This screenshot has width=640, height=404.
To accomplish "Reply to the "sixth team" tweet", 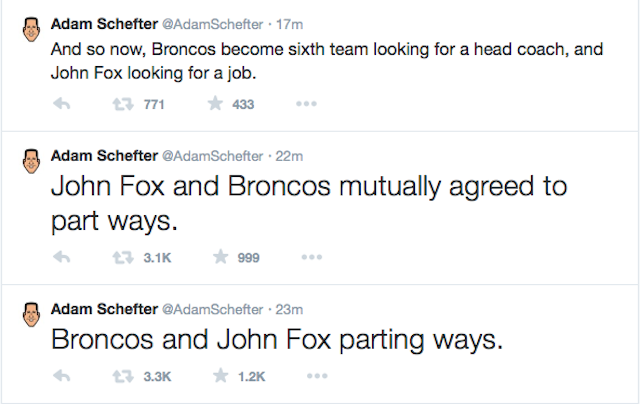I will pos(61,103).
